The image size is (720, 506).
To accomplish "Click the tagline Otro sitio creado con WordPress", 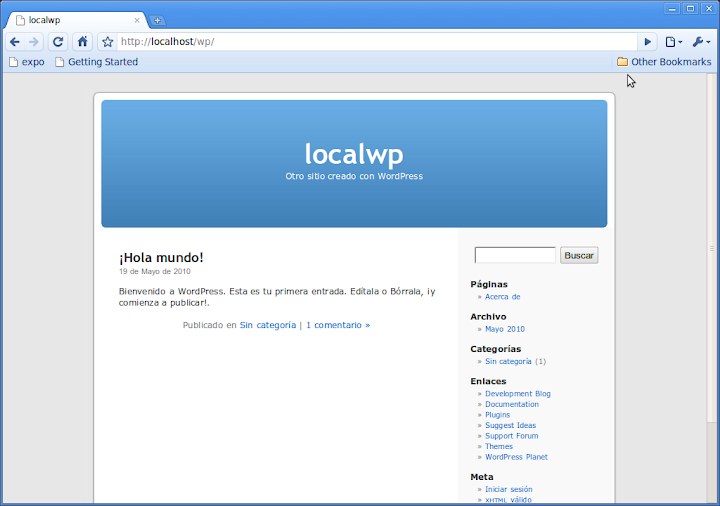I will (354, 176).
